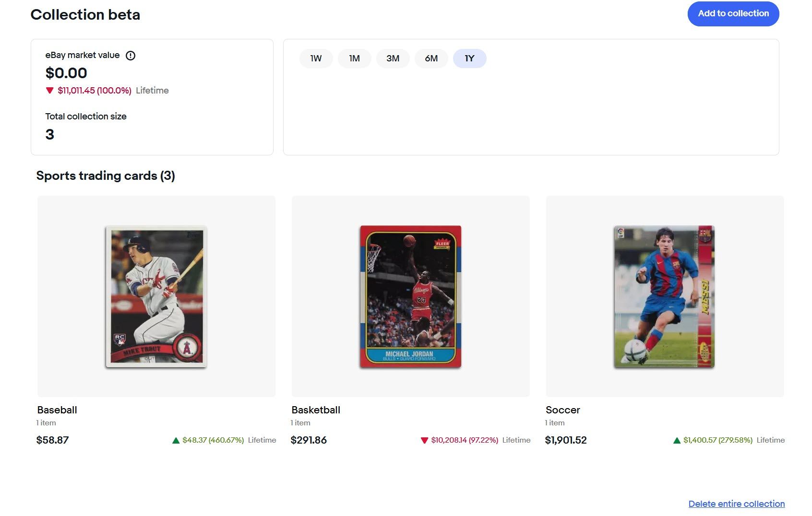
Task: Click the Sports trading cards (3) heading
Action: click(106, 176)
